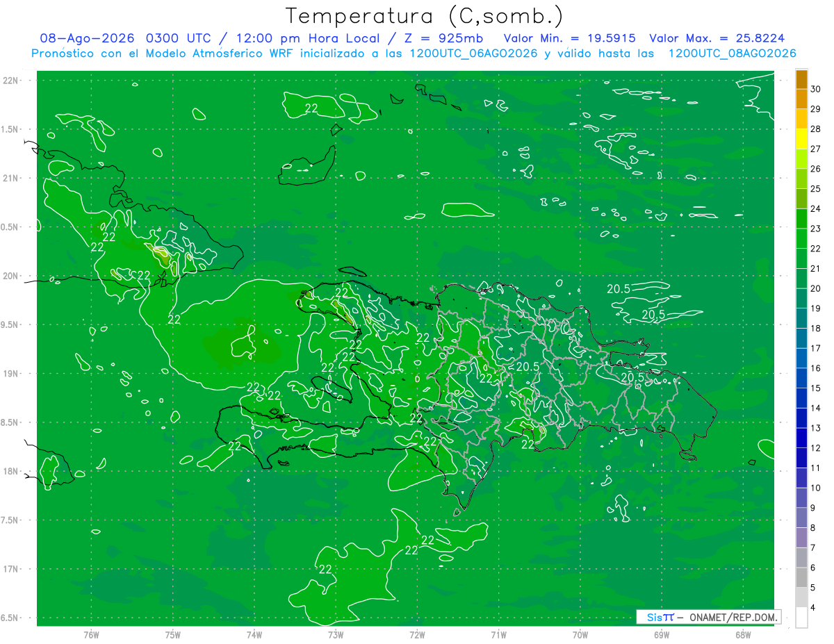Select the date text "08-Ago-2026"
834x644 pixels.
click(88, 38)
